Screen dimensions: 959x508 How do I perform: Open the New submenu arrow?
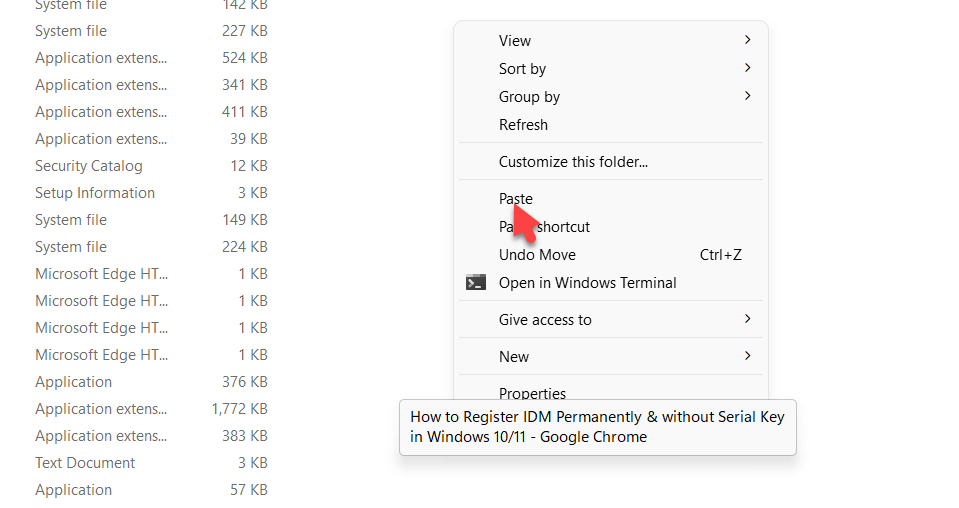(x=747, y=356)
